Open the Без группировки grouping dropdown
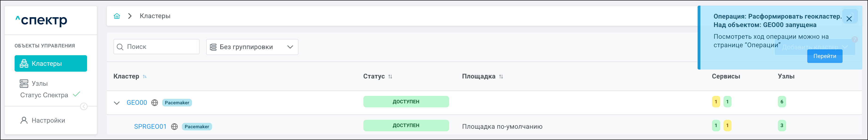Screen dimensions: 868x140 pos(252,47)
